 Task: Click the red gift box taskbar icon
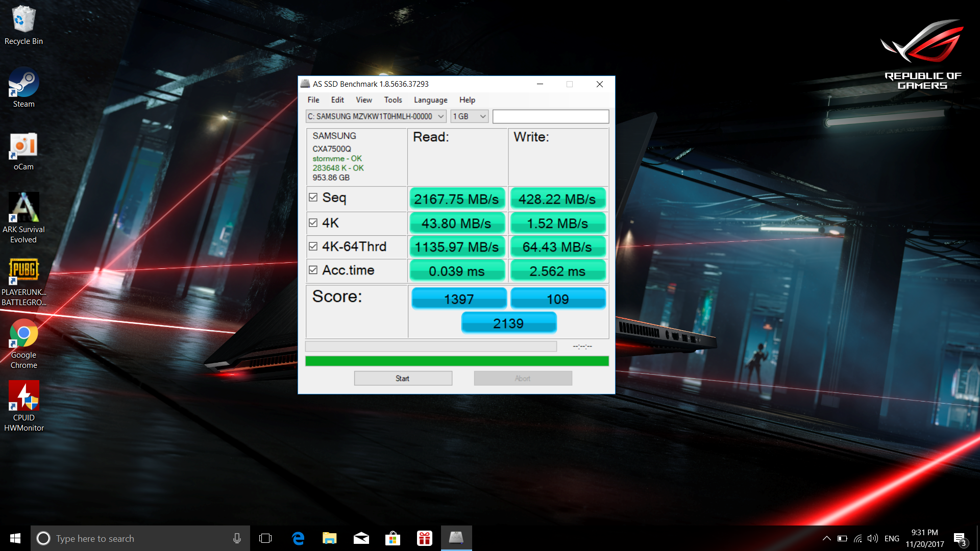(x=425, y=538)
